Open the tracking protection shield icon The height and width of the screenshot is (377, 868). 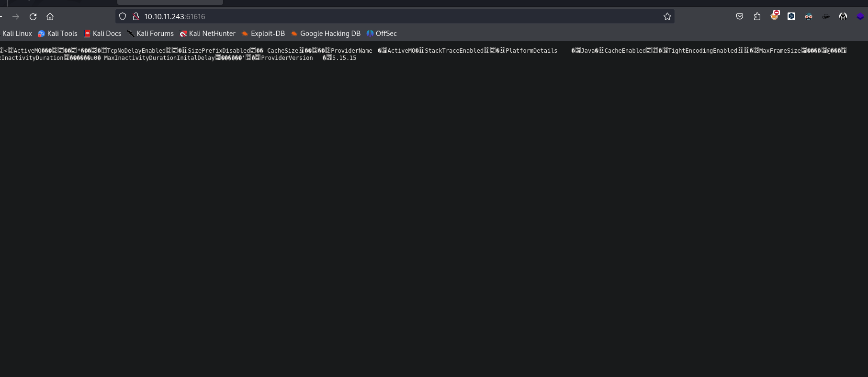coord(123,17)
